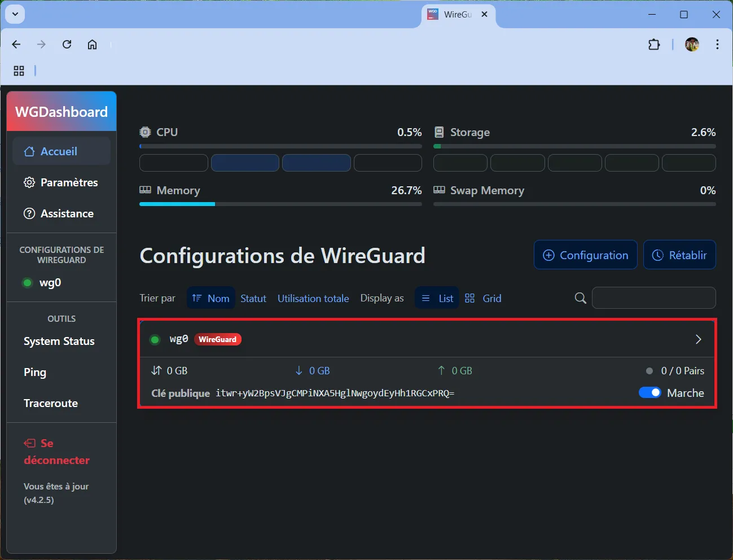Image resolution: width=733 pixels, height=560 pixels.
Task: Click the Memory 26.7% value
Action: (x=406, y=190)
